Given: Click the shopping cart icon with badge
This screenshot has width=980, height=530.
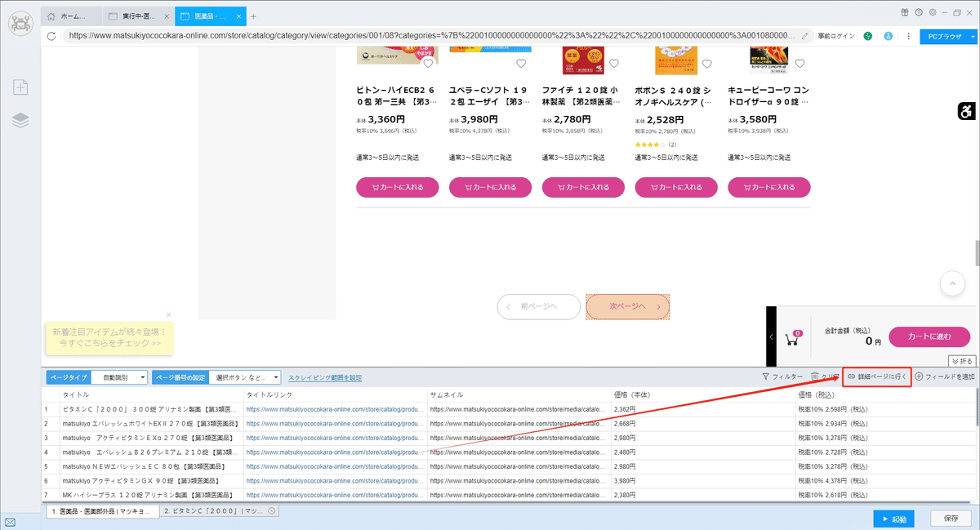Looking at the screenshot, I should [x=792, y=338].
